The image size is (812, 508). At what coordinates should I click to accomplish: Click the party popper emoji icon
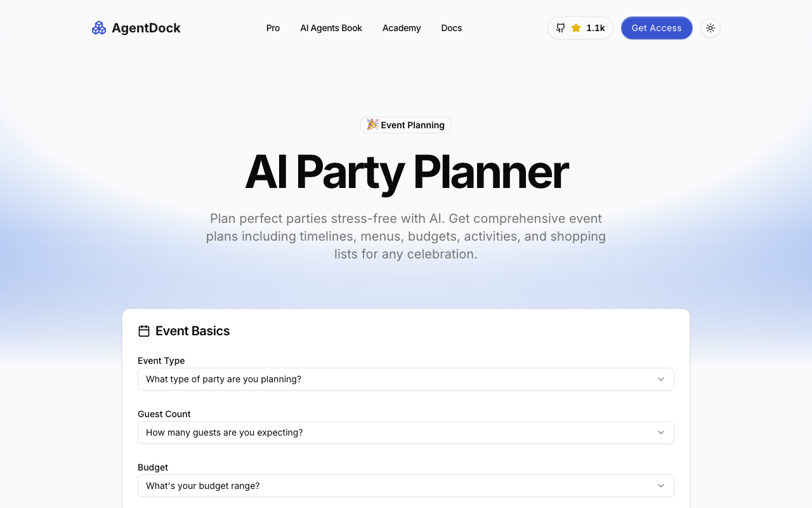pos(373,124)
